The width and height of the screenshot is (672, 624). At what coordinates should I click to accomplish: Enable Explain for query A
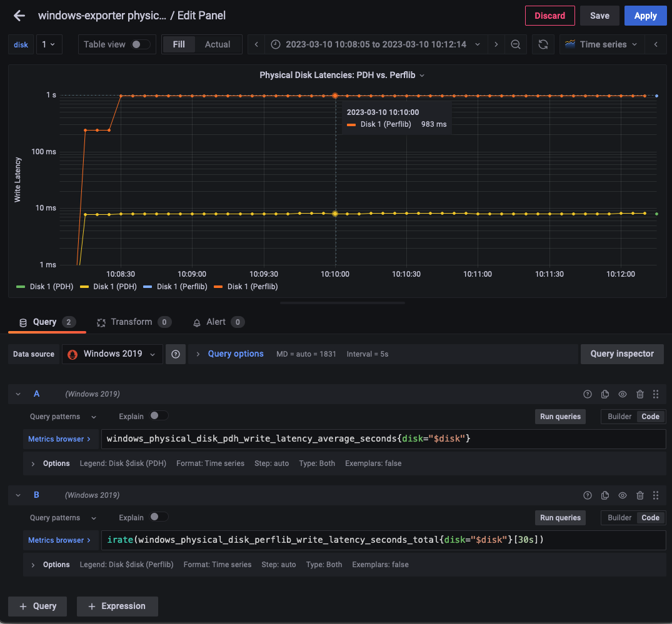coord(158,416)
